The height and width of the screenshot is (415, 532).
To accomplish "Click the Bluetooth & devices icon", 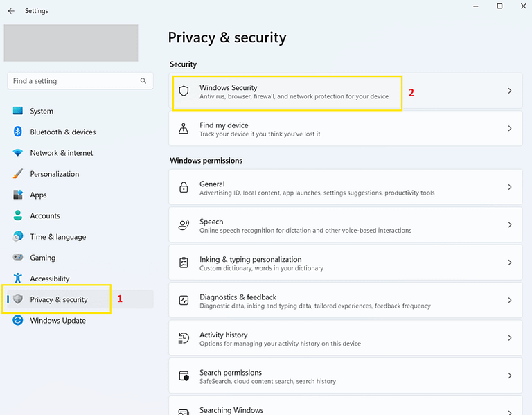I will point(18,132).
